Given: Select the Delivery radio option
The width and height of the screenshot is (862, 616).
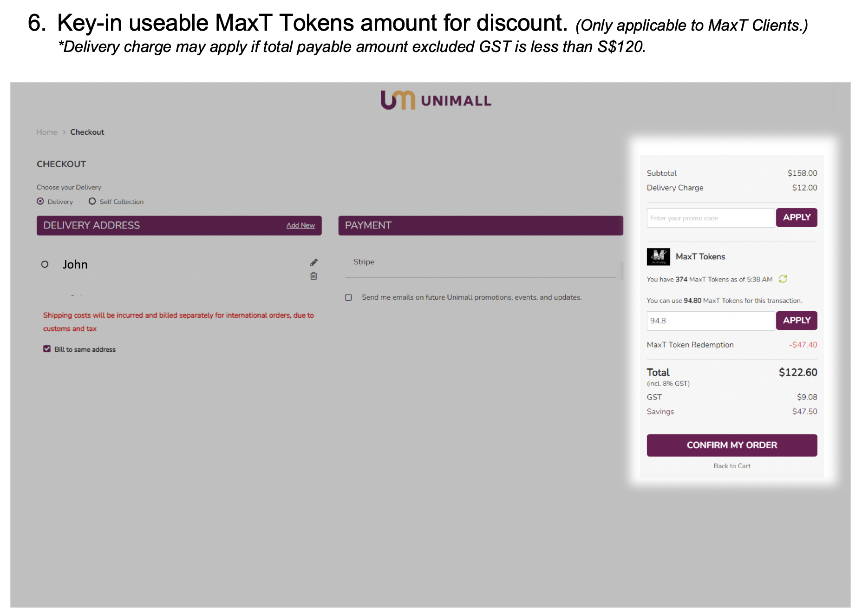Looking at the screenshot, I should [x=40, y=201].
